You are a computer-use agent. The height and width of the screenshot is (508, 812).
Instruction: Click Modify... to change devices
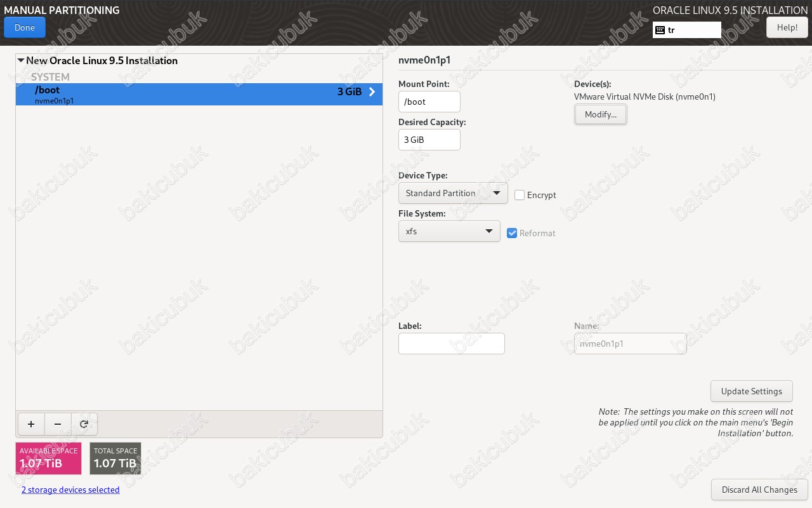pyautogui.click(x=601, y=114)
